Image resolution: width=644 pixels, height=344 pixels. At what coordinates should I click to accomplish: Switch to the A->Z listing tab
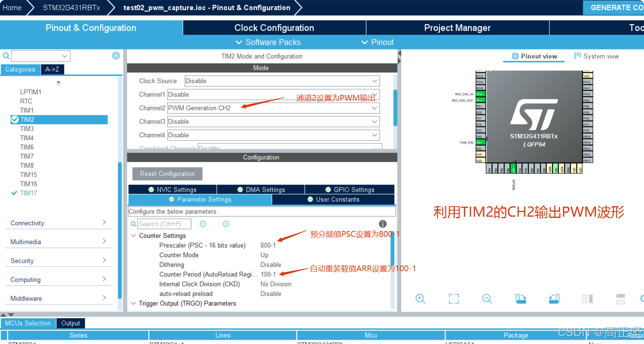pyautogui.click(x=52, y=69)
